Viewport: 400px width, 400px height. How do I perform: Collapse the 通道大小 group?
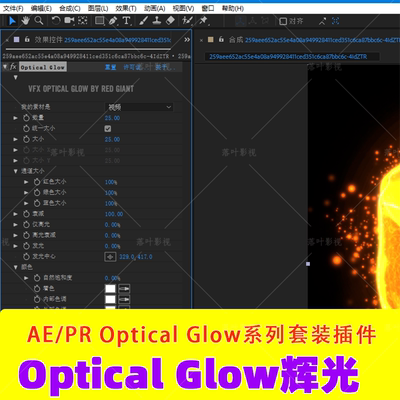click(x=15, y=171)
